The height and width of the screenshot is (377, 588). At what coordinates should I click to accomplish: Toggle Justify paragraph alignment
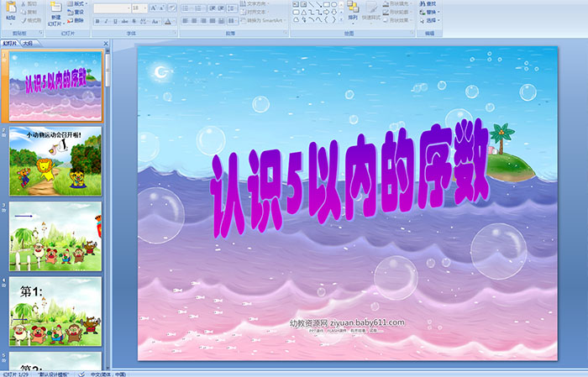click(213, 21)
